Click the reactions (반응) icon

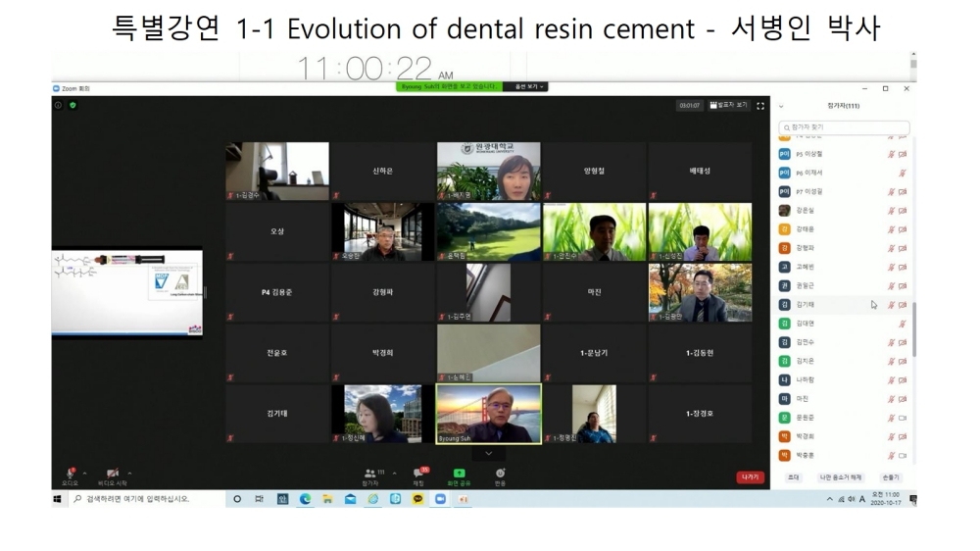click(x=500, y=473)
